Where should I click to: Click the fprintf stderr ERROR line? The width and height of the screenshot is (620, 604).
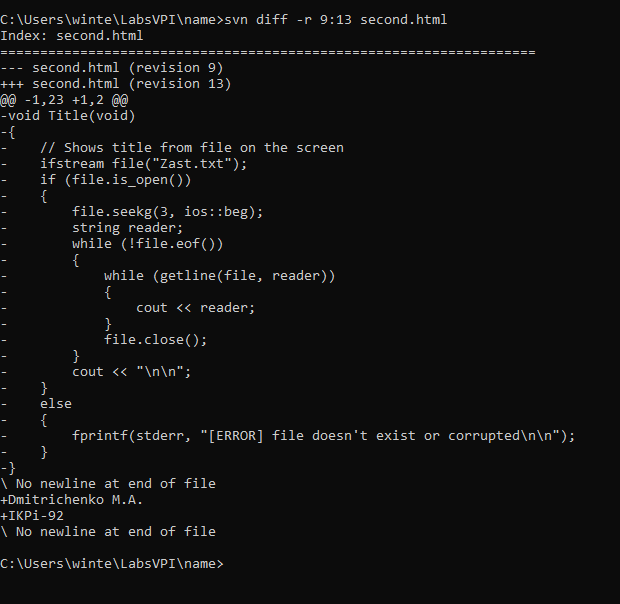tap(323, 436)
